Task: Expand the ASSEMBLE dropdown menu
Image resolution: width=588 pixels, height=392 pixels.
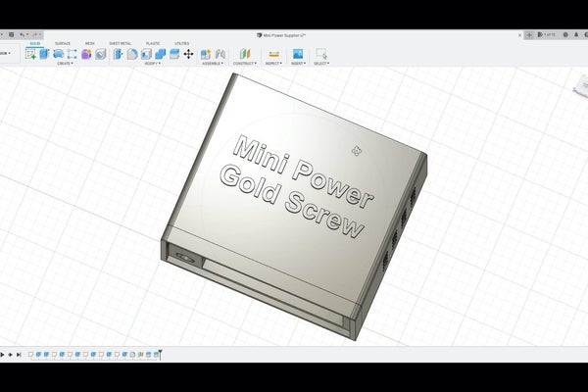Action: point(213,64)
